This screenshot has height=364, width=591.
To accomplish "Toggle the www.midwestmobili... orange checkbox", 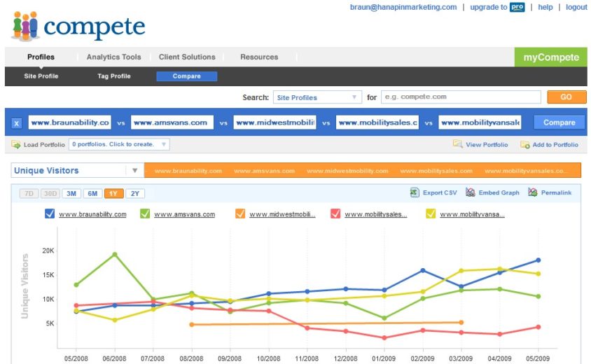I will (x=240, y=213).
